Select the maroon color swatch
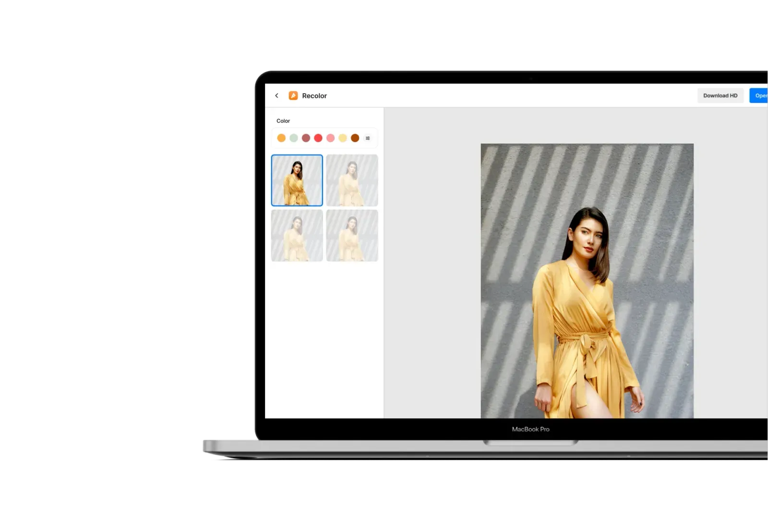This screenshot has height=532, width=768. pos(306,138)
